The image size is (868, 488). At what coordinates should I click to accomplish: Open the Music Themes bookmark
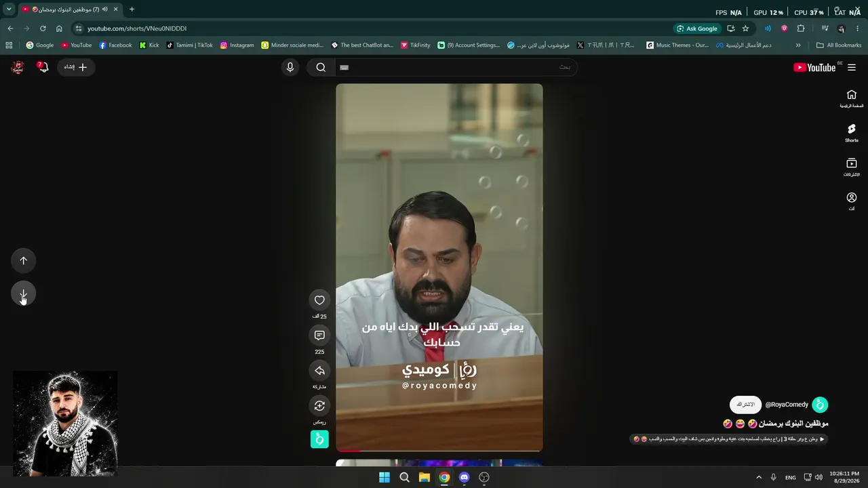(x=677, y=45)
